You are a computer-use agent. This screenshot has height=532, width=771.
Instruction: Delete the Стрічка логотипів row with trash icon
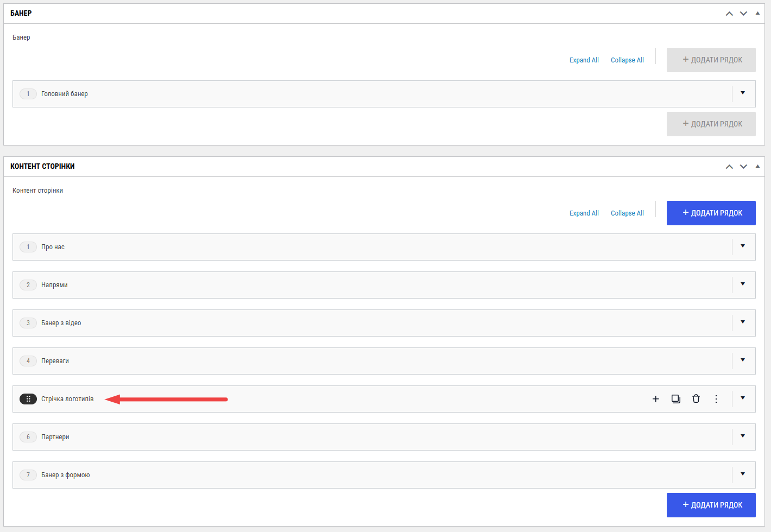click(x=696, y=399)
